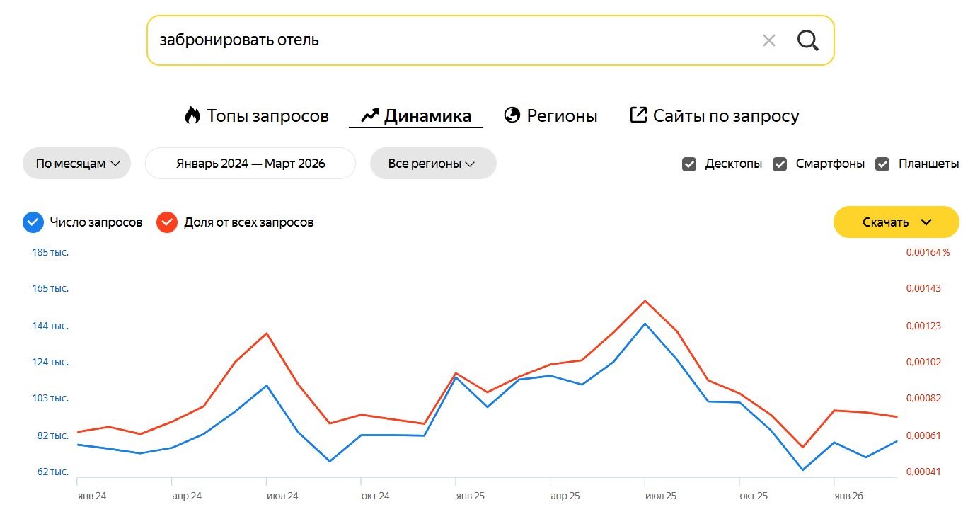Uncheck the Планшеты checkbox

(x=882, y=164)
